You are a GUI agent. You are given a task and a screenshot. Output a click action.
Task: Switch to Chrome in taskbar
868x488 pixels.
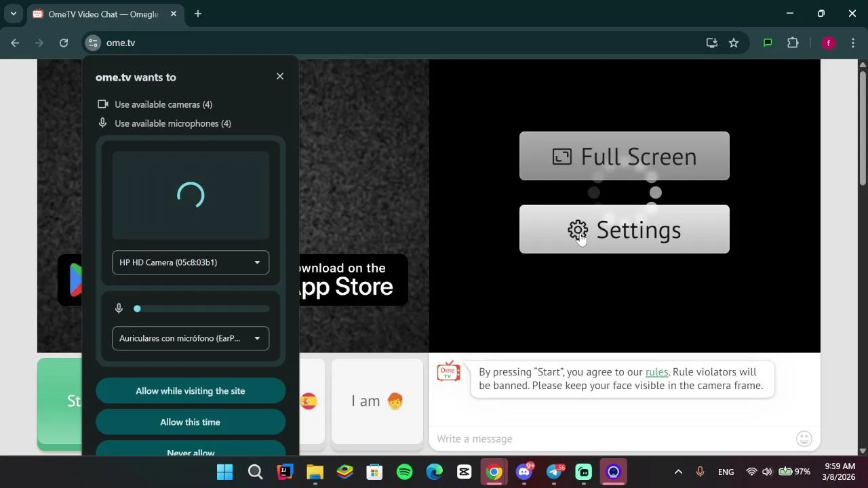tap(494, 472)
